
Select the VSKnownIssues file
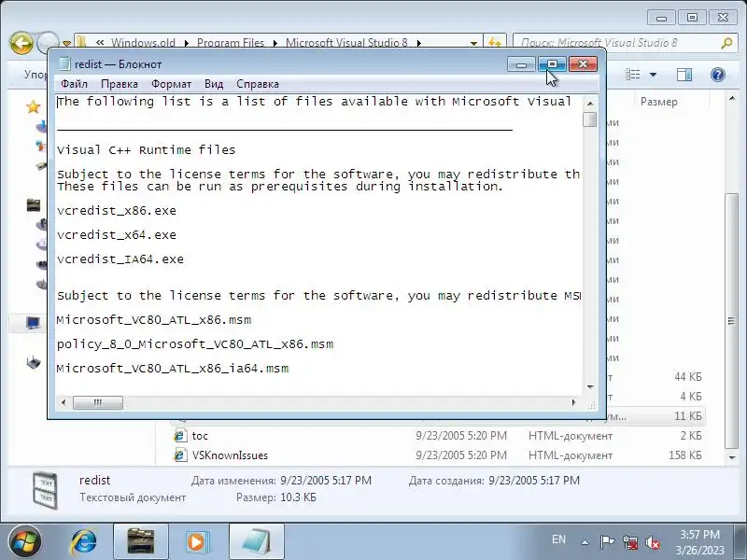[x=438, y=455]
